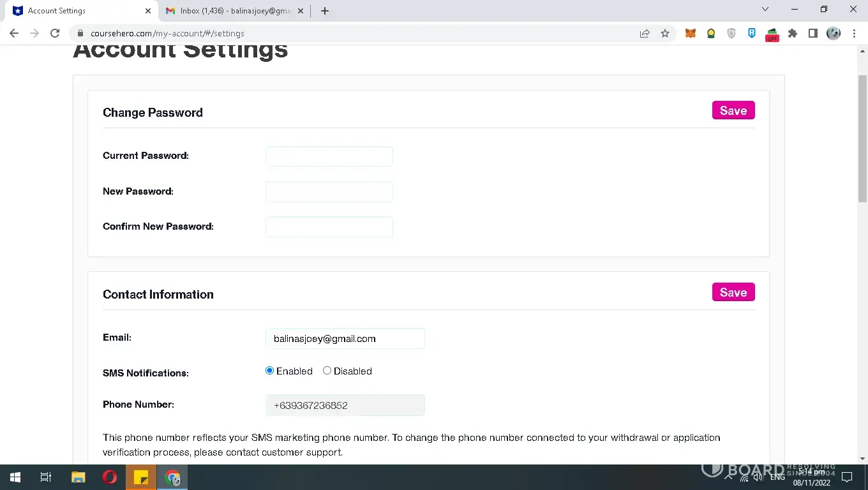Open the blue Ronin wallet extension
Image resolution: width=868 pixels, height=490 pixels.
pyautogui.click(x=752, y=33)
